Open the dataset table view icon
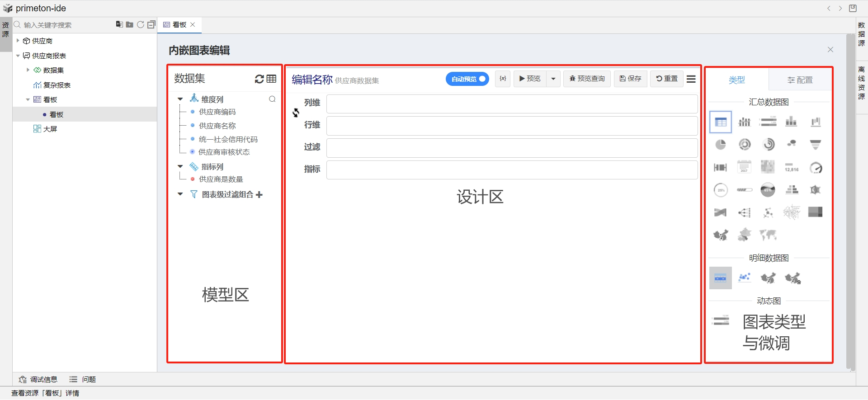This screenshot has width=868, height=400. click(271, 79)
